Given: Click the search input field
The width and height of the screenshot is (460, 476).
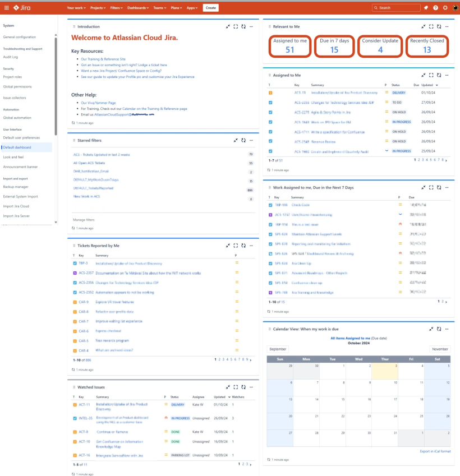Looking at the screenshot, I should (x=396, y=8).
